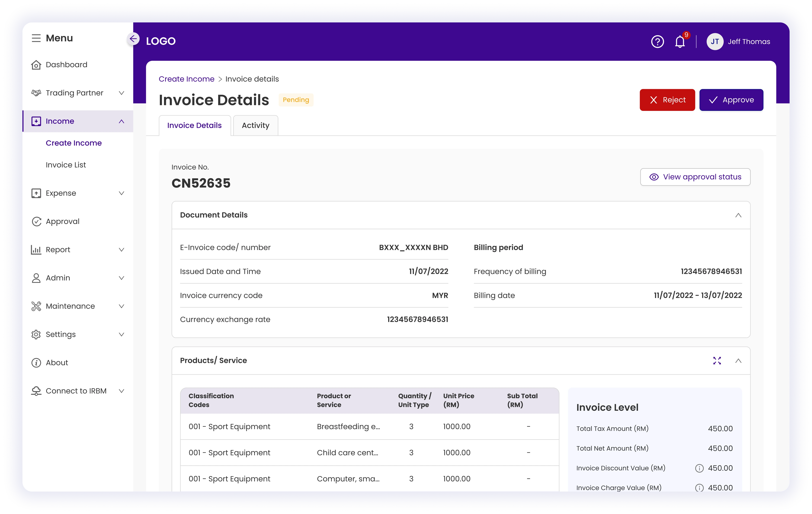812x514 pixels.
Task: Click the LOGO in header
Action: 161,41
